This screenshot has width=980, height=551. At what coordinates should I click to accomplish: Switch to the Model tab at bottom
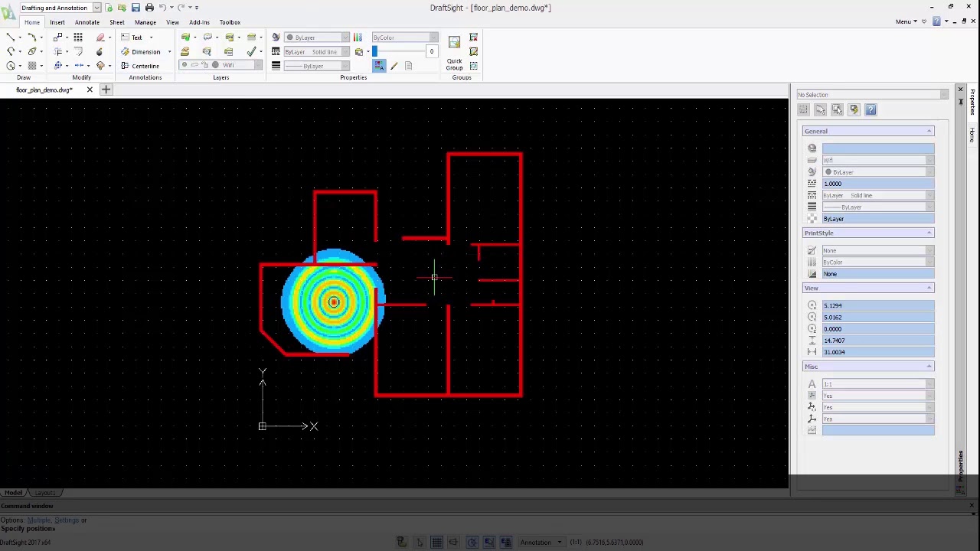tap(13, 493)
